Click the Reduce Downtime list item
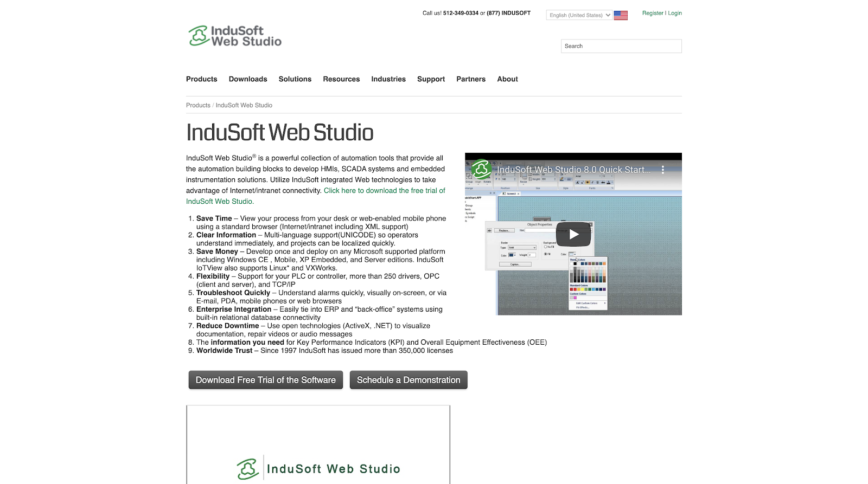Viewport: 868px width, 484px height. click(x=313, y=330)
